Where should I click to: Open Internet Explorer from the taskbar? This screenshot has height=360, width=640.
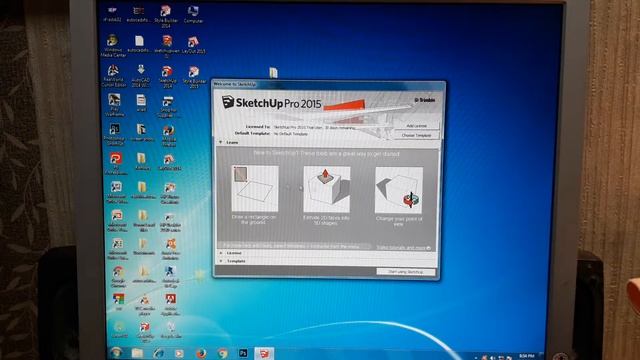[158, 353]
